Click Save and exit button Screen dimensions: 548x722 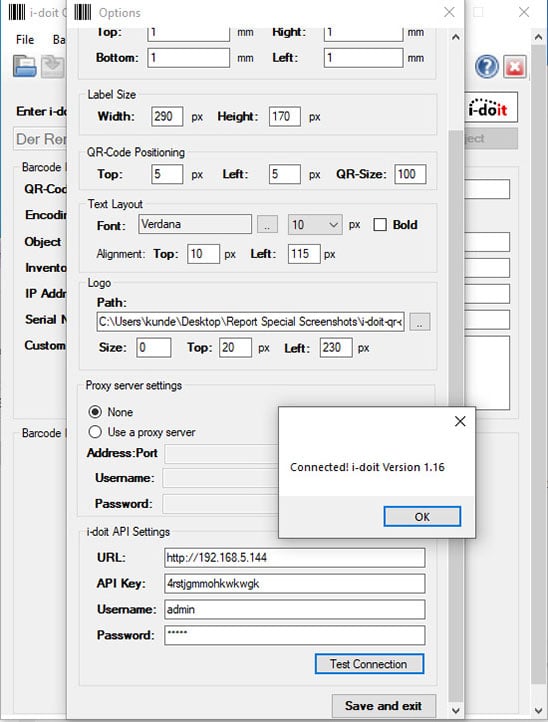(x=383, y=706)
